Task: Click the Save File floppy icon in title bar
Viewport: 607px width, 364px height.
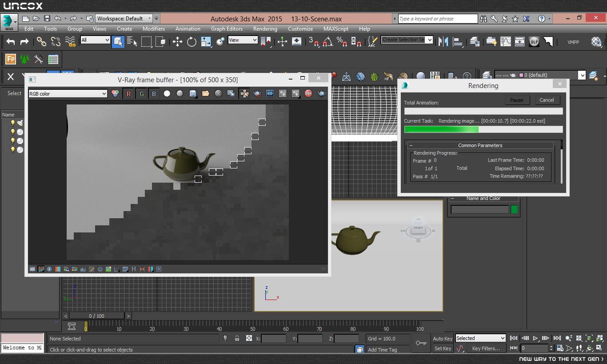Action: 47,19
